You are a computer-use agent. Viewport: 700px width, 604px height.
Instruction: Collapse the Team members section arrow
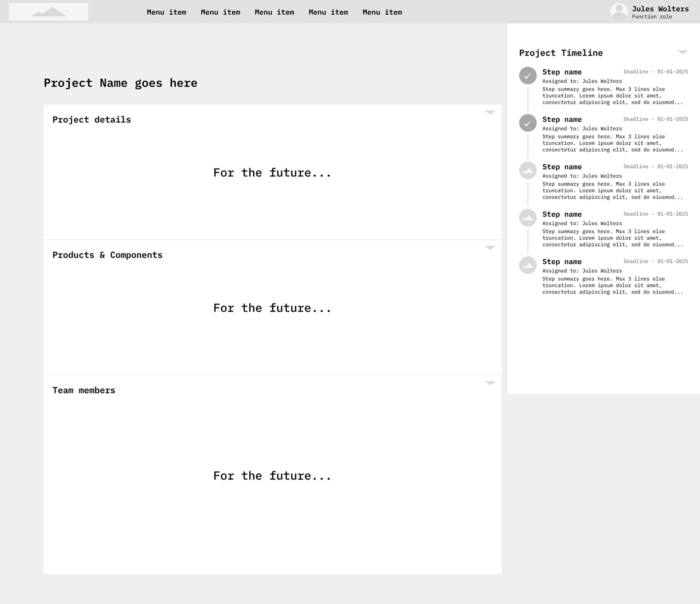point(490,383)
